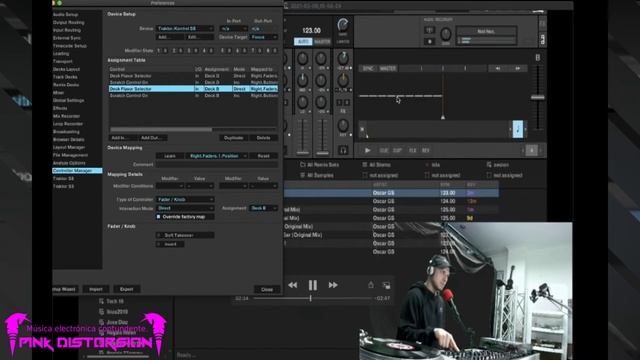This screenshot has width=640, height=360.
Task: Select Audio Setup in the preferences sidebar
Action: coord(65,14)
